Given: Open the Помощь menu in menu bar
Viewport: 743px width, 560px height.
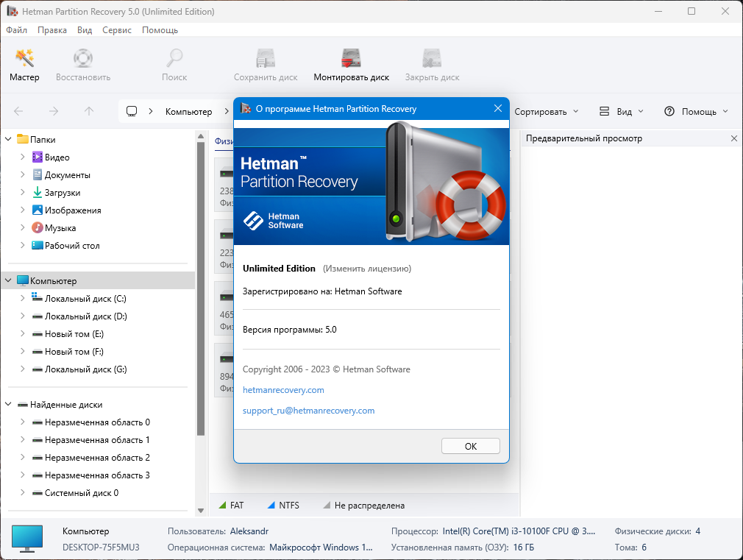Looking at the screenshot, I should coord(160,30).
